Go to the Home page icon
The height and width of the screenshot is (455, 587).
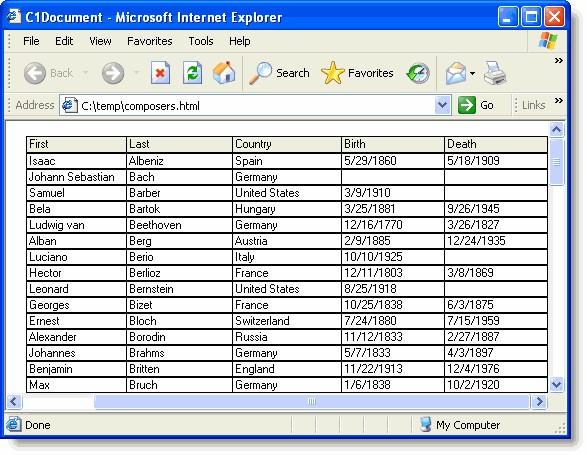click(224, 73)
